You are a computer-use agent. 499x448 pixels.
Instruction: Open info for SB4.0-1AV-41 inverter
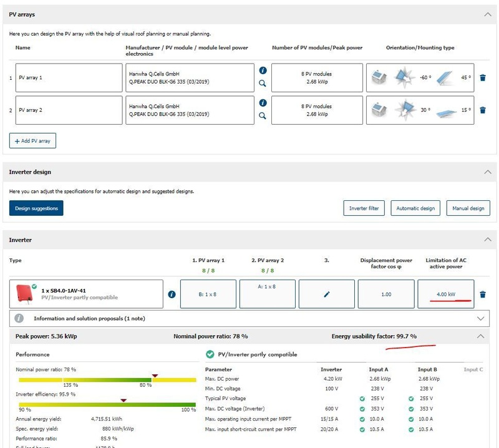pyautogui.click(x=172, y=294)
